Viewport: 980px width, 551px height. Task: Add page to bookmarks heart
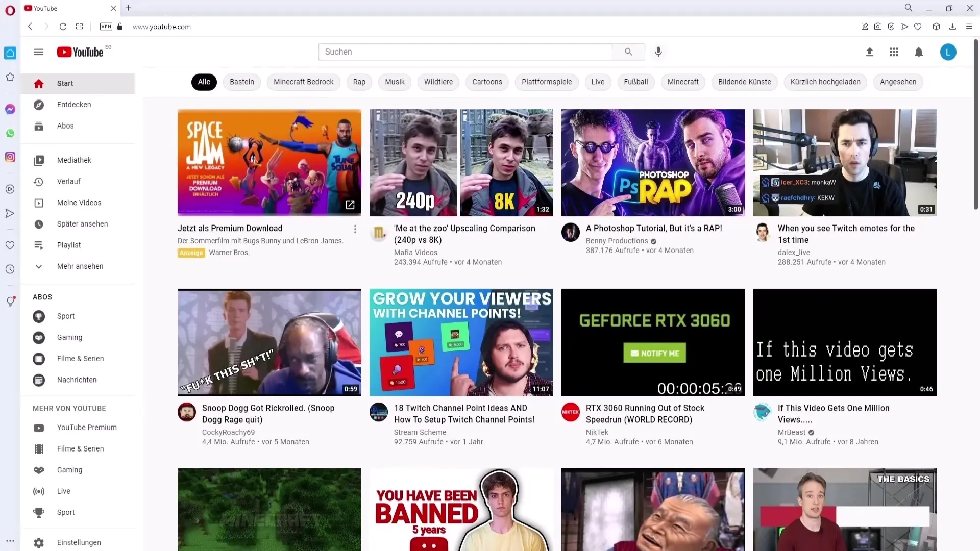pos(918,27)
